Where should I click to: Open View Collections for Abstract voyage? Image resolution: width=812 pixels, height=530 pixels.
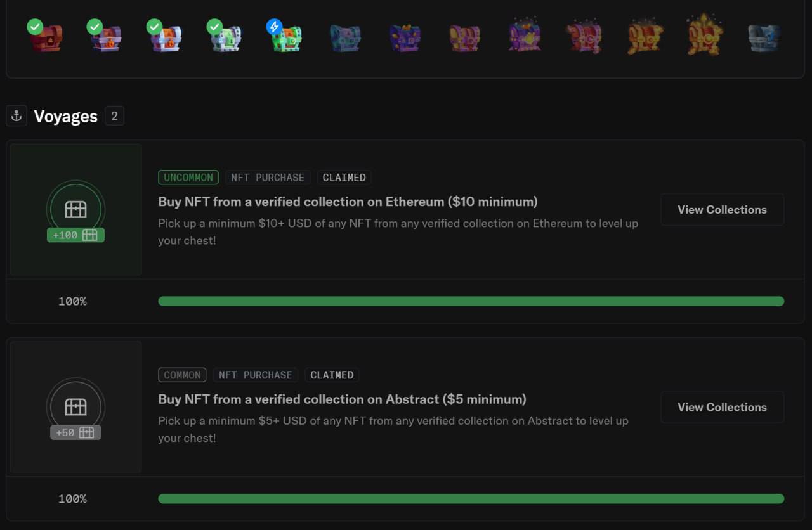[x=722, y=407]
